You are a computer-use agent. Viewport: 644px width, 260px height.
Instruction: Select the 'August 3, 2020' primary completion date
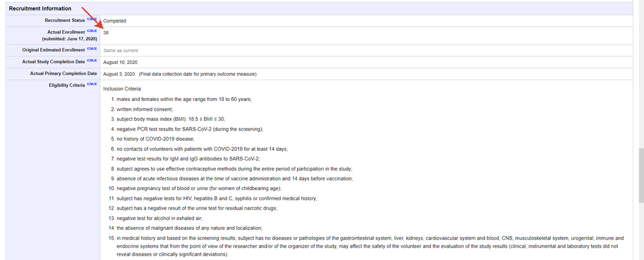pos(119,74)
